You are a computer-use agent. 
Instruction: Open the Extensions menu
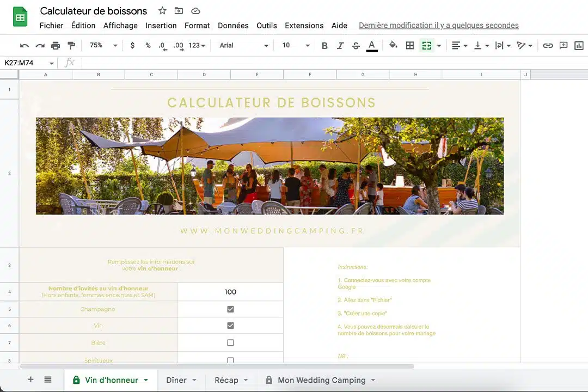(x=304, y=26)
